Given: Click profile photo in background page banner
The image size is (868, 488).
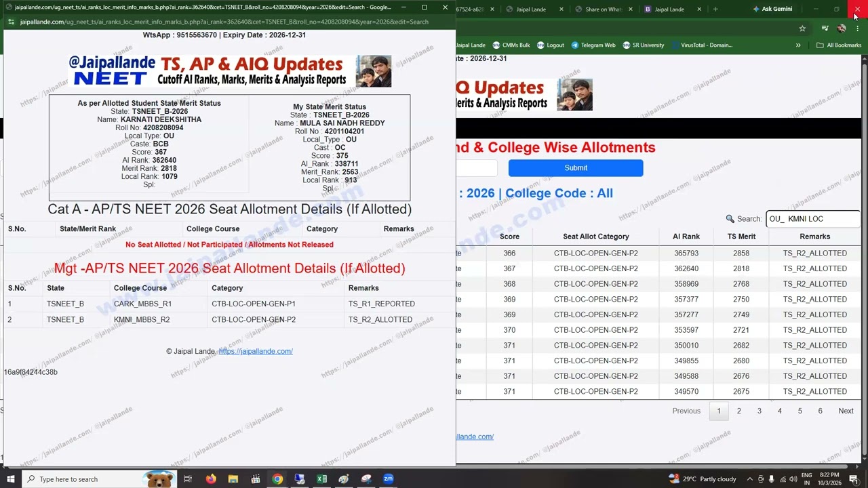Looking at the screenshot, I should click(574, 94).
